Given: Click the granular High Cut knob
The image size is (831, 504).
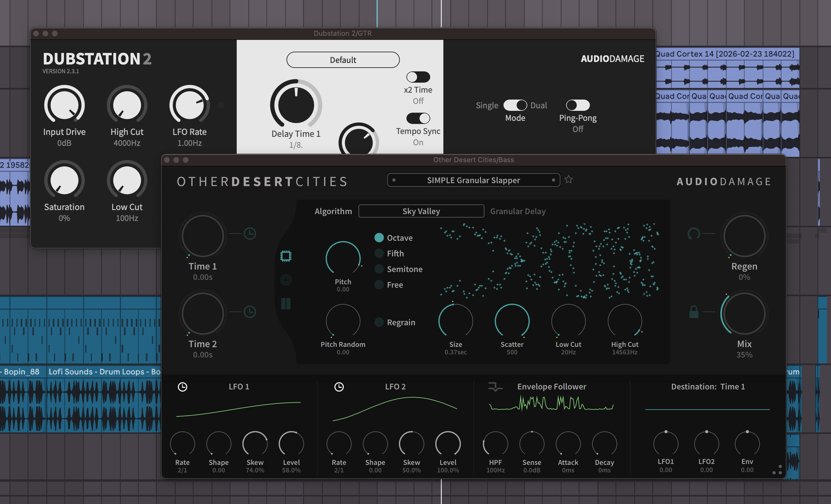Looking at the screenshot, I should [625, 321].
